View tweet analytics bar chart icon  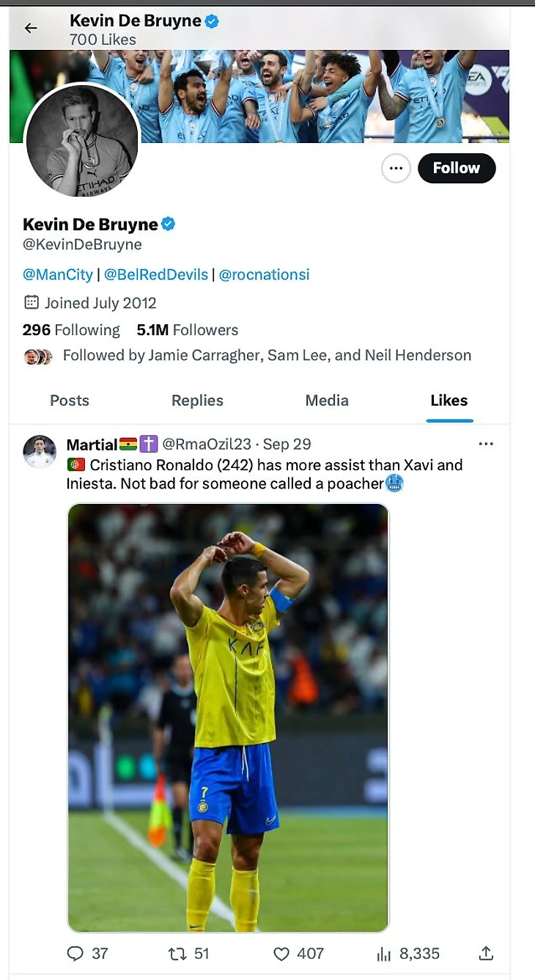click(x=383, y=953)
